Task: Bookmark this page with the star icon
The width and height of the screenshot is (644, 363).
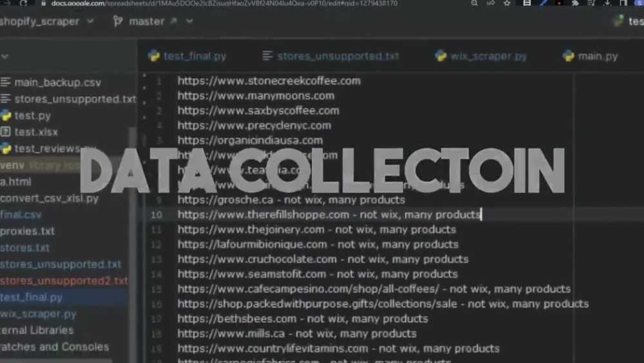Action: tap(507, 3)
